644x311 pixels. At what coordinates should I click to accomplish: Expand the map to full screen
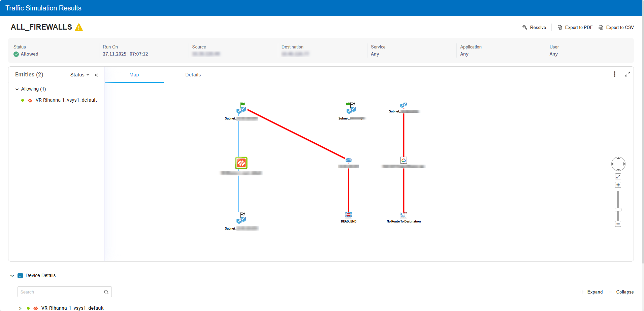coord(627,74)
